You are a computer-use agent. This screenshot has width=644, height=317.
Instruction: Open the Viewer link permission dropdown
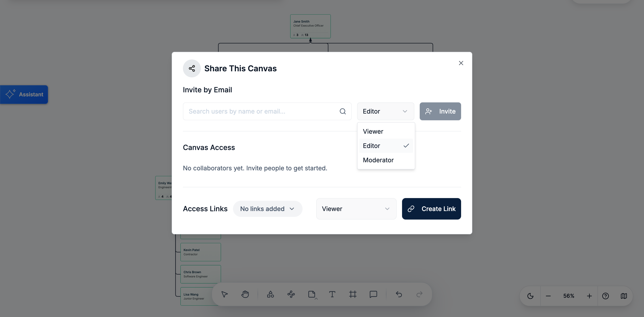tap(356, 209)
